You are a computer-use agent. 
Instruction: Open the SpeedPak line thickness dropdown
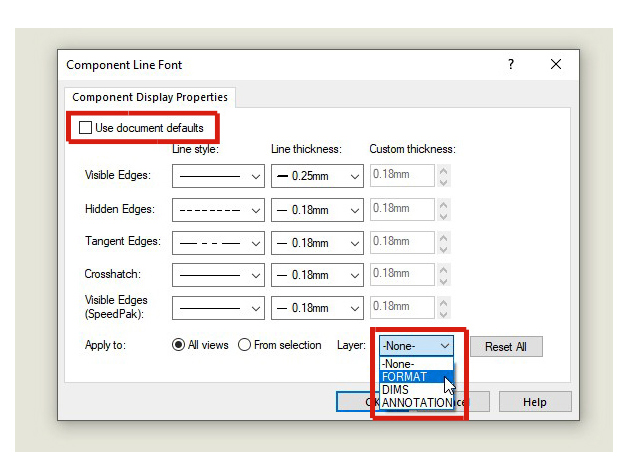(316, 308)
